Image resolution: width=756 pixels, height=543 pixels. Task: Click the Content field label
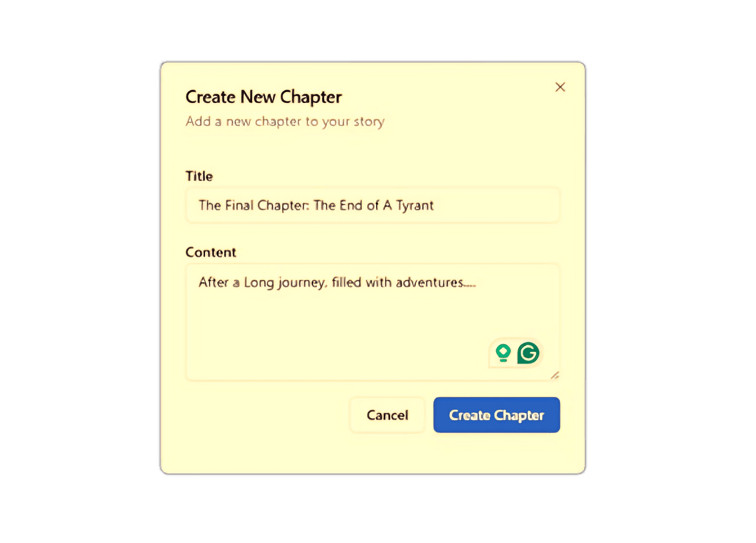tap(211, 252)
